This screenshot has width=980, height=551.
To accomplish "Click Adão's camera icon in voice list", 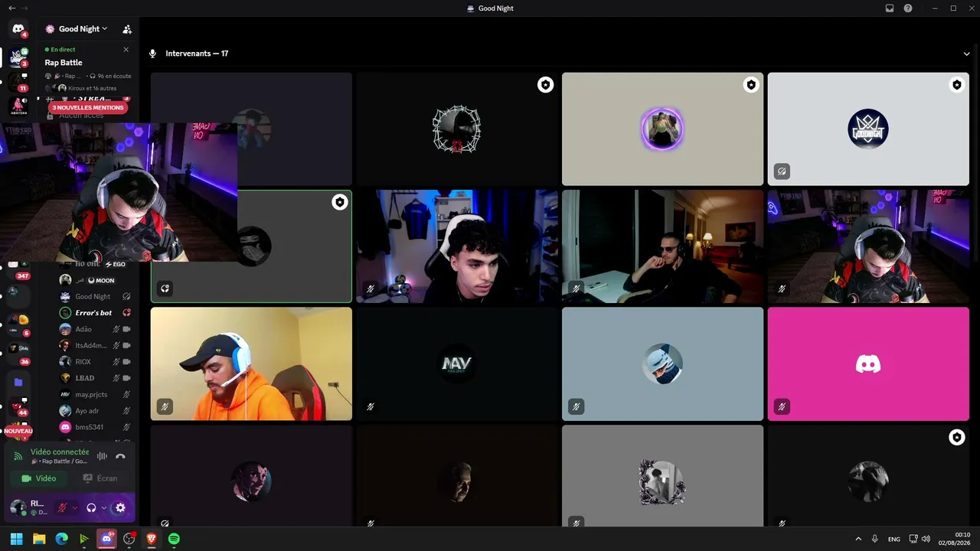I will (126, 329).
